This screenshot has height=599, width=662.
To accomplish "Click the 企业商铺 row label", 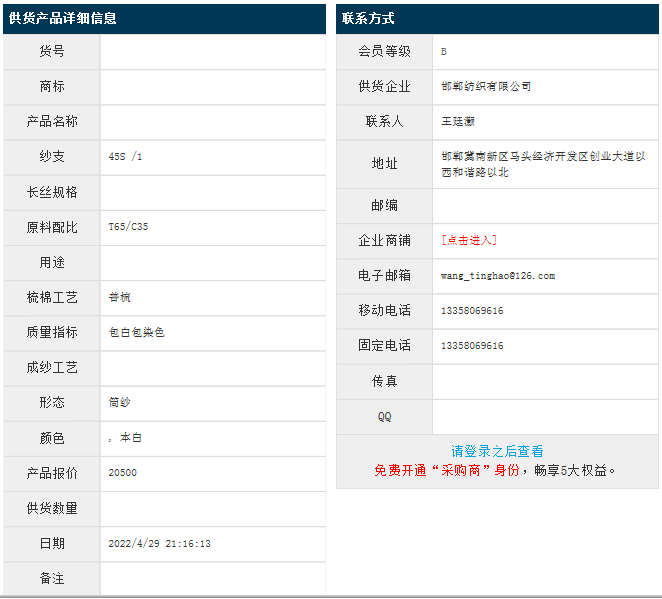I will coord(384,240).
